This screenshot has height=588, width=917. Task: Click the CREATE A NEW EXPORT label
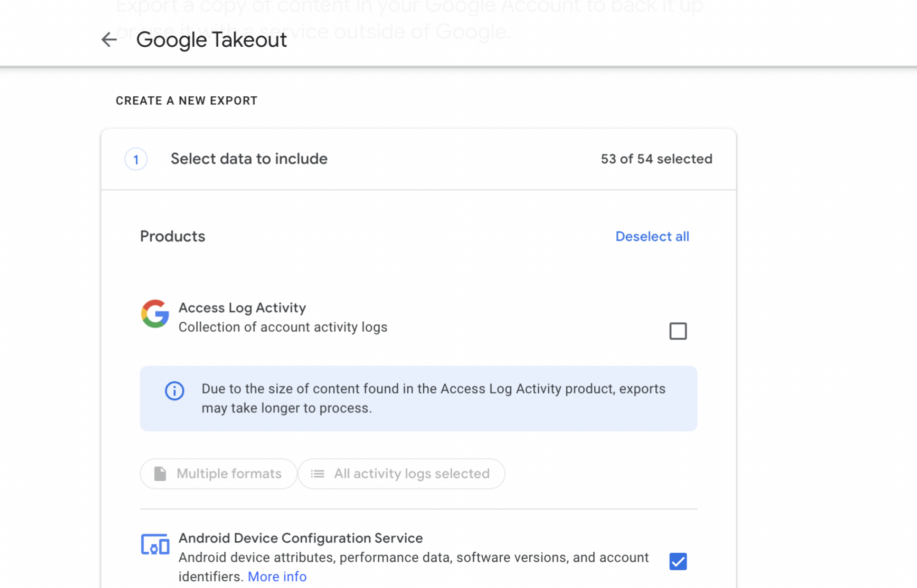187,101
